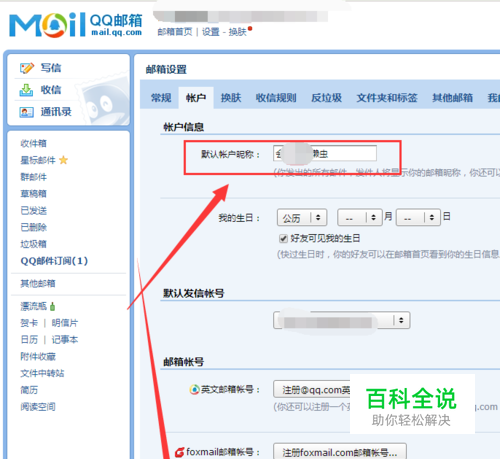The height and width of the screenshot is (459, 500).
Task: Switch to the 换肤 settings tab
Action: [x=231, y=98]
